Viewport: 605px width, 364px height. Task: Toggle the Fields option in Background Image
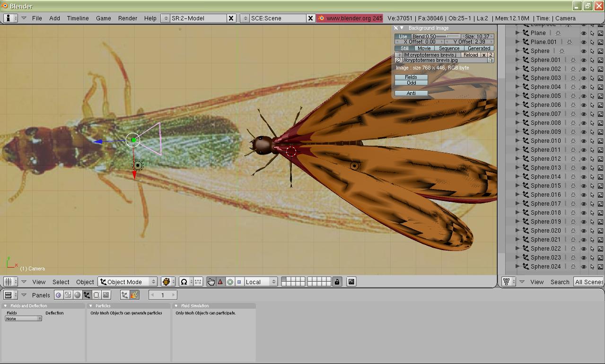pyautogui.click(x=411, y=77)
